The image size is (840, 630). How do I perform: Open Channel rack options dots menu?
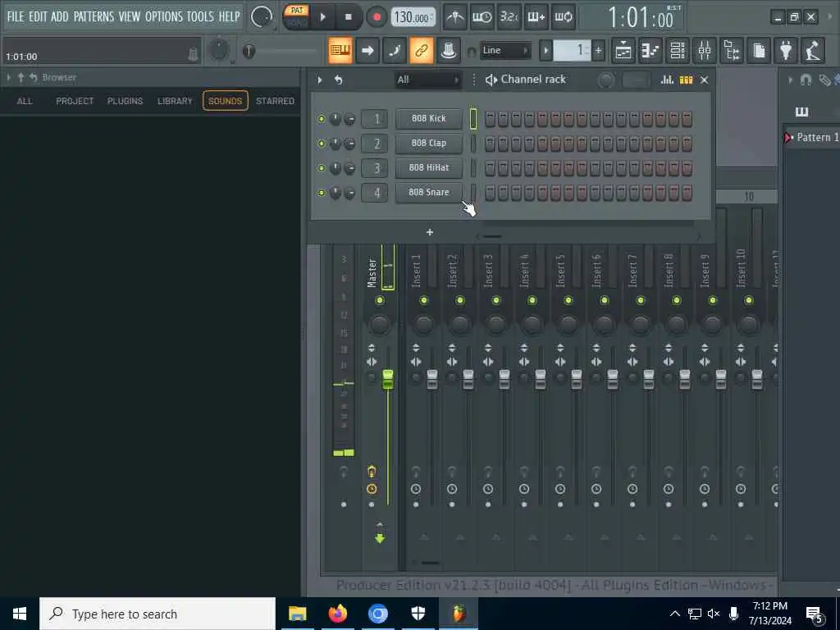(x=473, y=80)
